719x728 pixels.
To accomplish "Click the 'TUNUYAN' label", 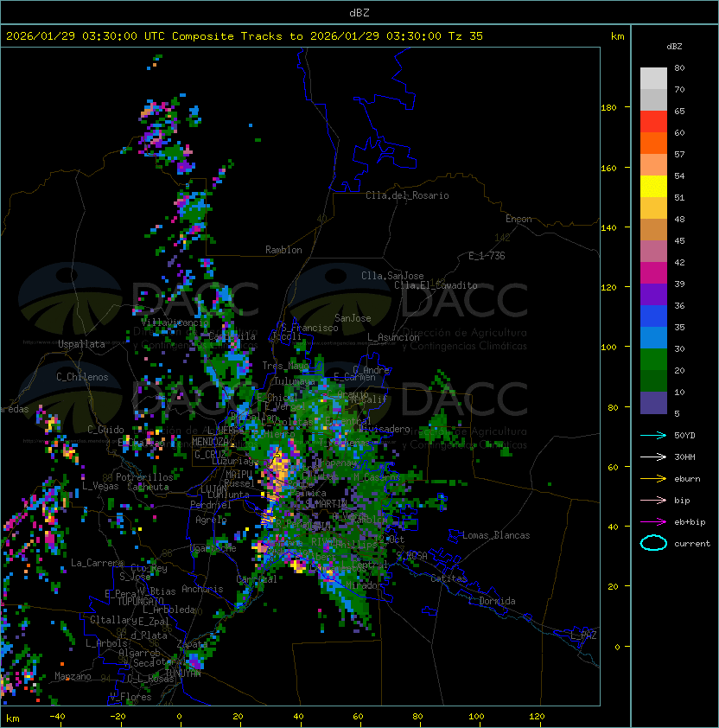I will click(x=183, y=673).
